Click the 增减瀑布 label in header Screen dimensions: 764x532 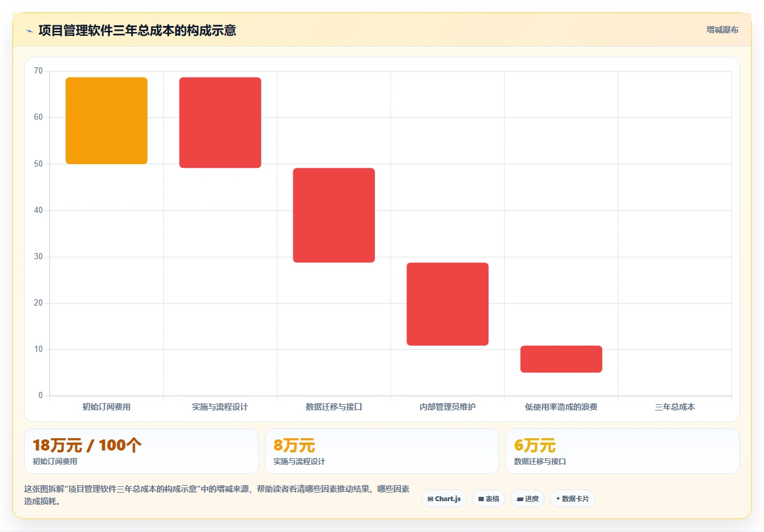(722, 30)
